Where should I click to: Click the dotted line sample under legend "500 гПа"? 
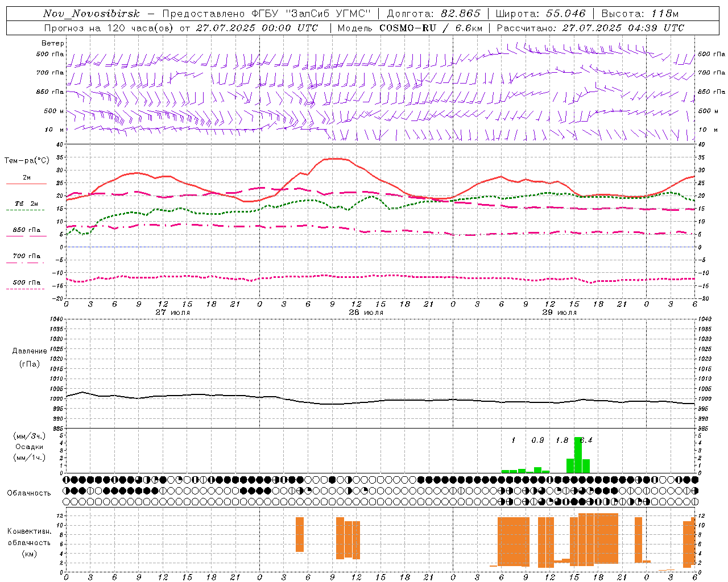(26, 289)
